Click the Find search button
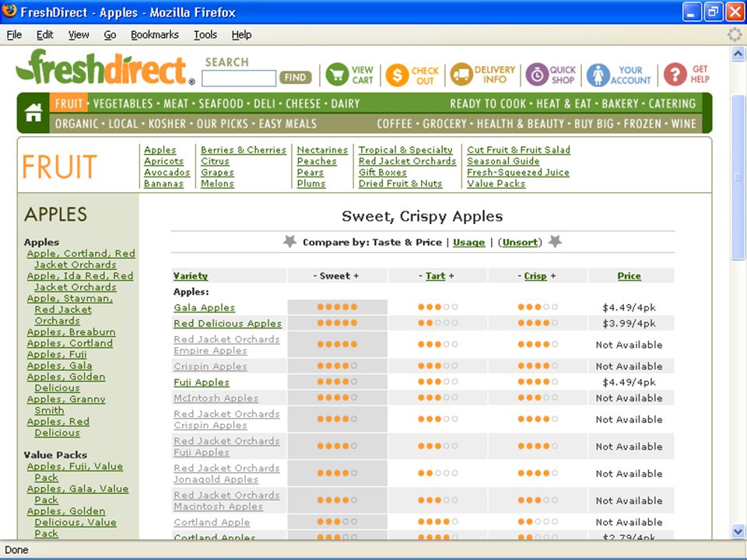 (x=296, y=77)
